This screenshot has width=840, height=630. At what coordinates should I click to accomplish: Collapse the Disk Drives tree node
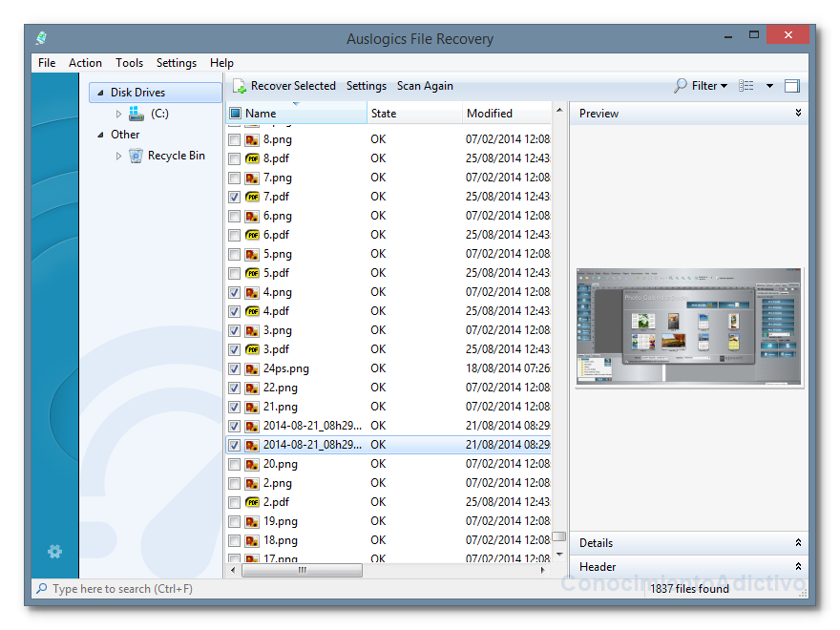pyautogui.click(x=100, y=93)
